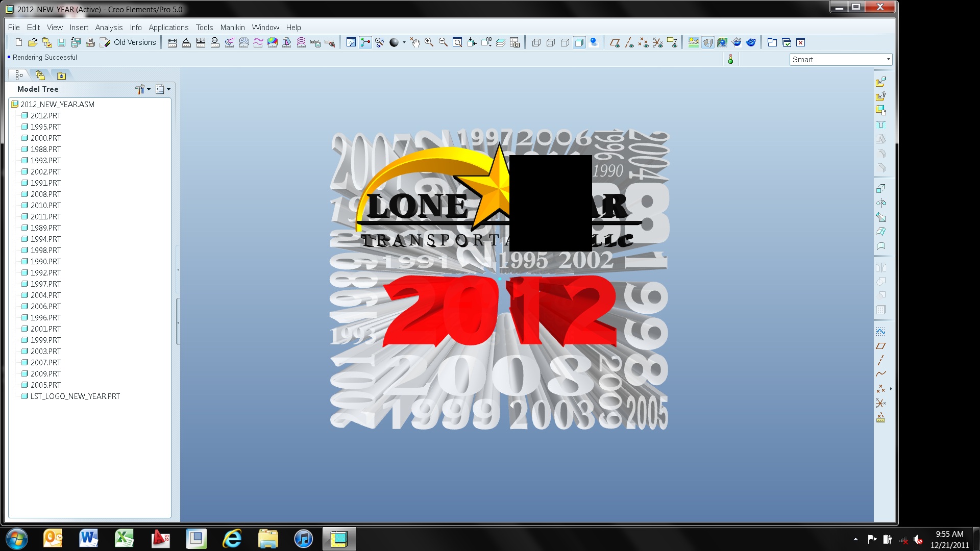This screenshot has height=551, width=980.
Task: Refit the model to the screen
Action: (x=457, y=42)
